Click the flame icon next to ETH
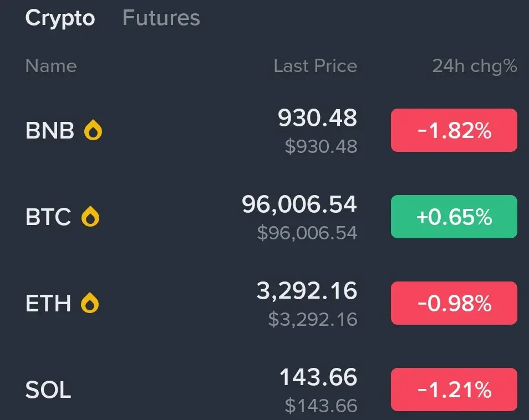529x420 pixels. [90, 303]
